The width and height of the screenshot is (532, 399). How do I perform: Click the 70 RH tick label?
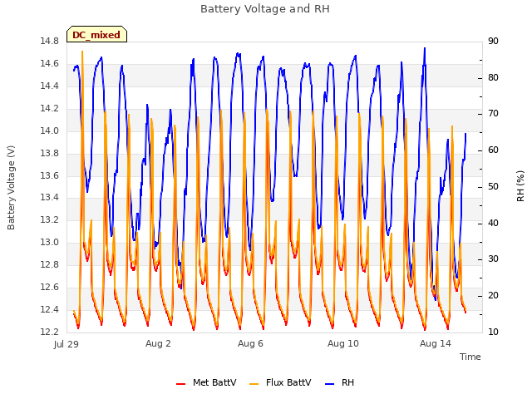tap(493, 114)
